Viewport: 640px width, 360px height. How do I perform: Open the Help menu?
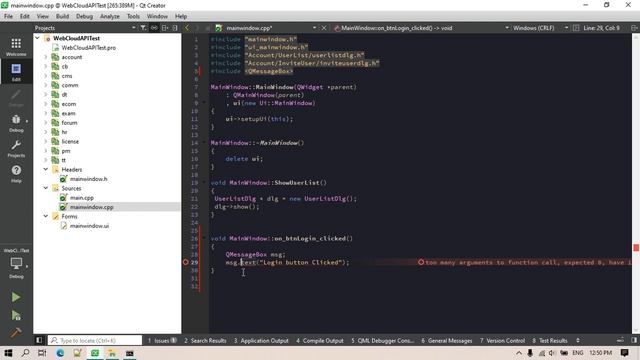[x=181, y=16]
